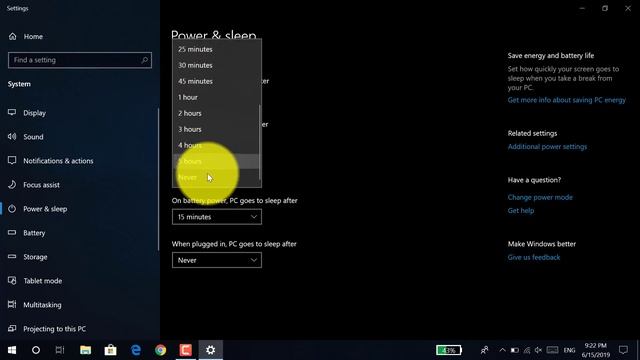The height and width of the screenshot is (360, 640).
Task: Click the Give us feedback link
Action: click(534, 257)
